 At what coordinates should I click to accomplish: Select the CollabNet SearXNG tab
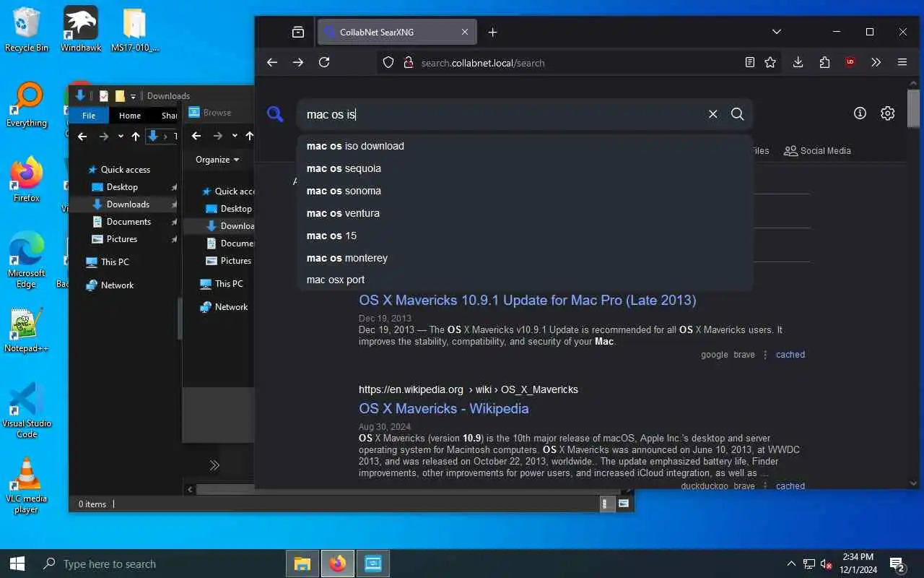(x=397, y=32)
